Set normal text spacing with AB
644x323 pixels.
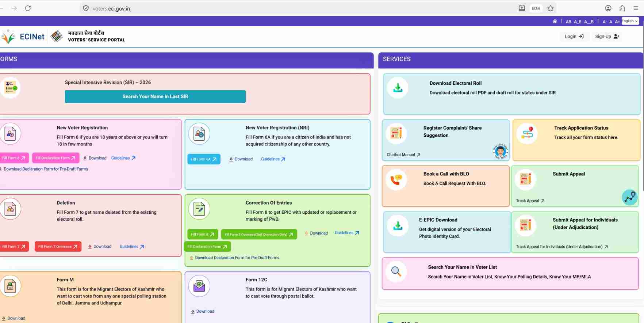pyautogui.click(x=568, y=22)
